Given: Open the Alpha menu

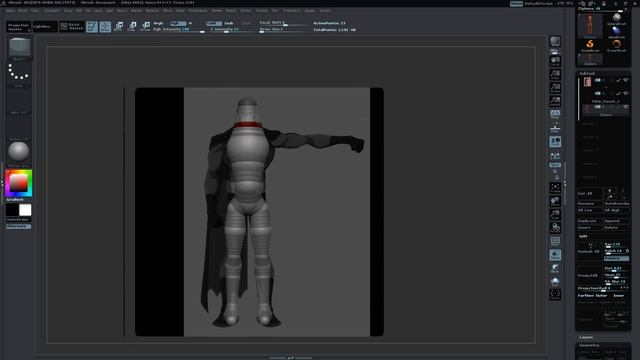Looking at the screenshot, I should click(10, 11).
